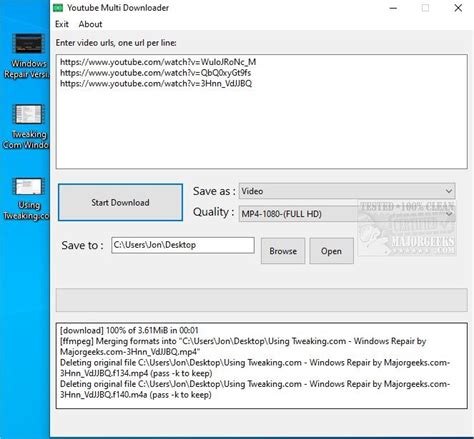474x439 pixels.
Task: Click the URL ending WuloJRoNc_M
Action: coord(158,62)
